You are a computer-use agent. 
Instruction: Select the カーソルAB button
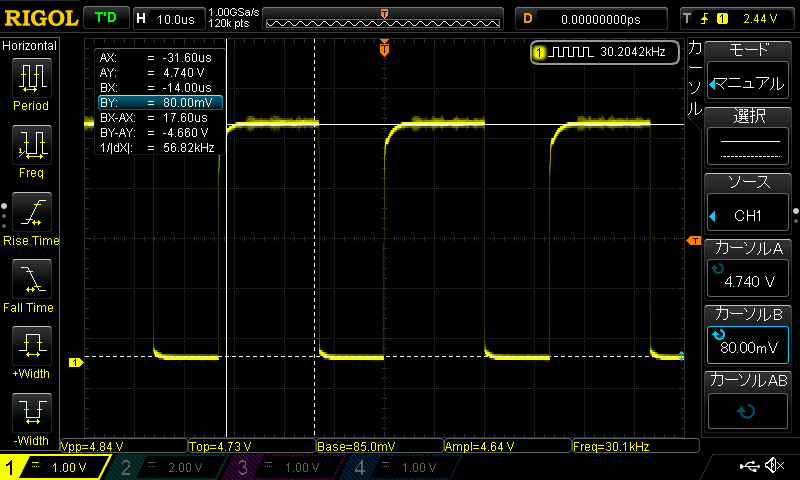(748, 401)
